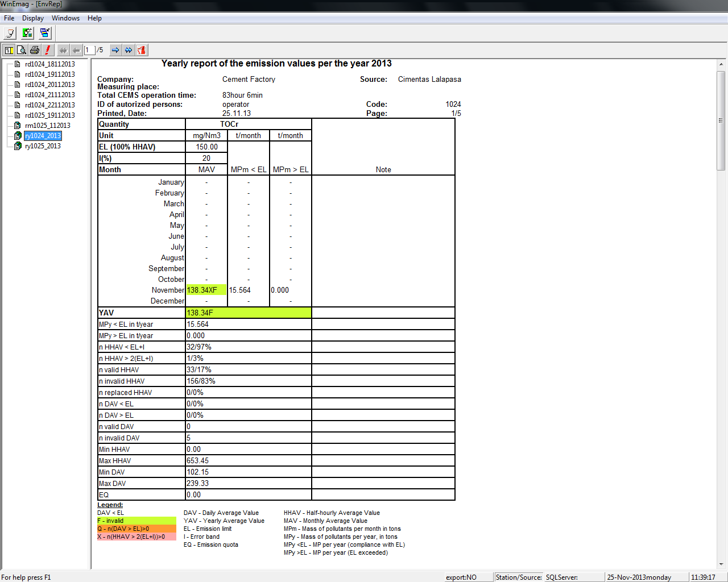Image resolution: width=728 pixels, height=582 pixels.
Task: Click the vertical scrollbar down arrow
Action: click(721, 564)
